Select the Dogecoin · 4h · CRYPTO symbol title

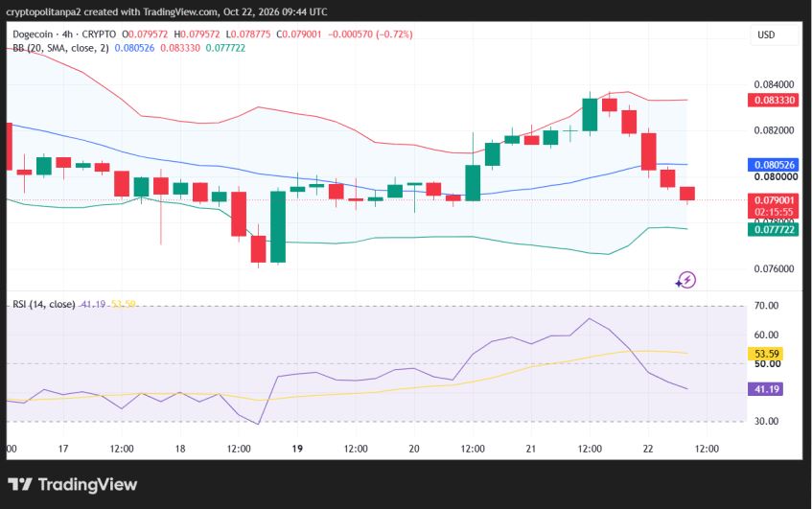coord(64,35)
